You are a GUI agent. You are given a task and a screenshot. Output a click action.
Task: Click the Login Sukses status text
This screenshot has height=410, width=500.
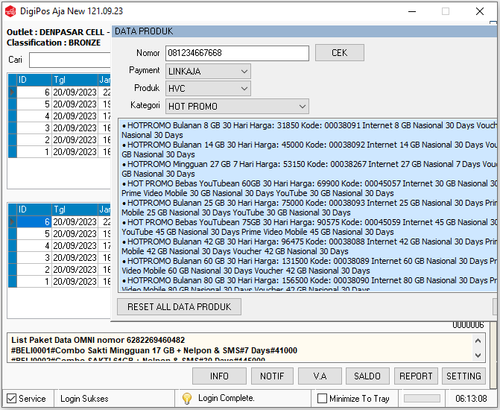(x=84, y=399)
